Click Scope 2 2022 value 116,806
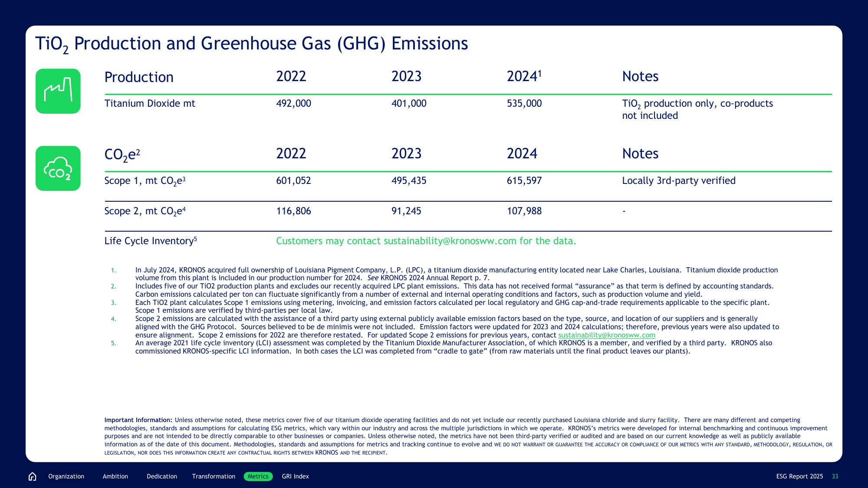 click(294, 211)
